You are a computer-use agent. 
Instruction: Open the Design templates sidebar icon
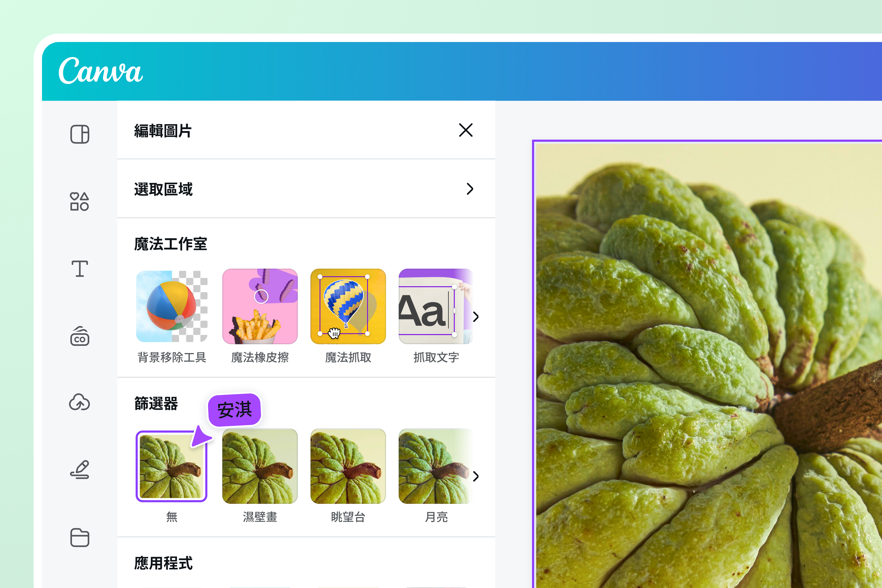pyautogui.click(x=79, y=134)
